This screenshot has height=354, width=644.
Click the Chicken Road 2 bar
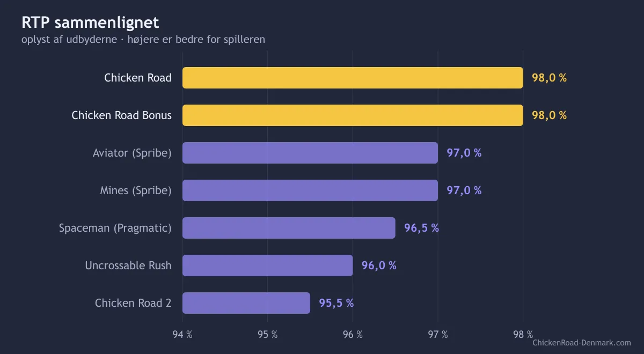(246, 303)
